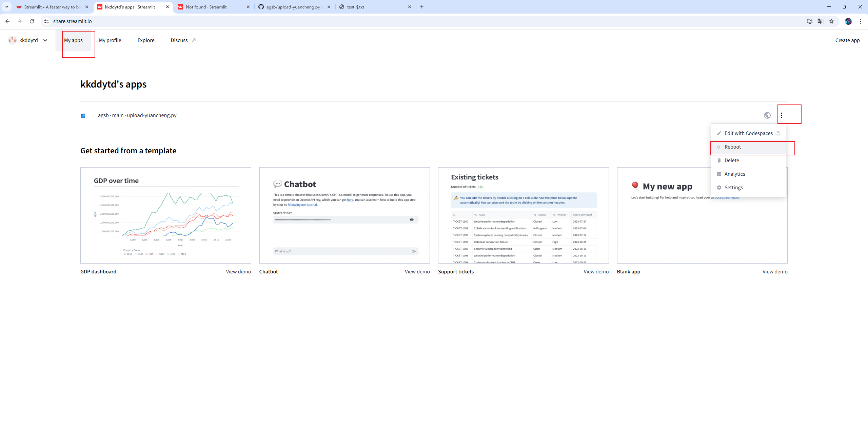Switch to the Not found · Streamlit browser tab
The width and height of the screenshot is (868, 424).
(x=214, y=7)
